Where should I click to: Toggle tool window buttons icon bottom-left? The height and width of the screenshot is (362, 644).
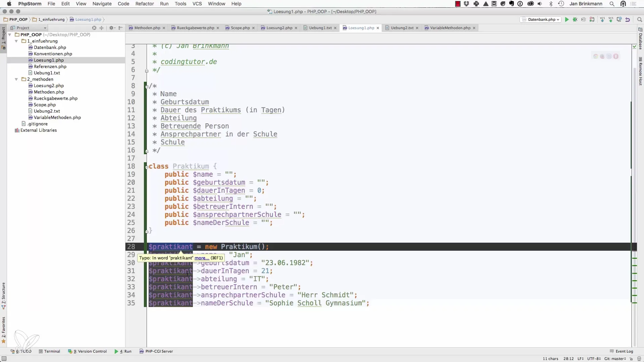tap(4, 359)
